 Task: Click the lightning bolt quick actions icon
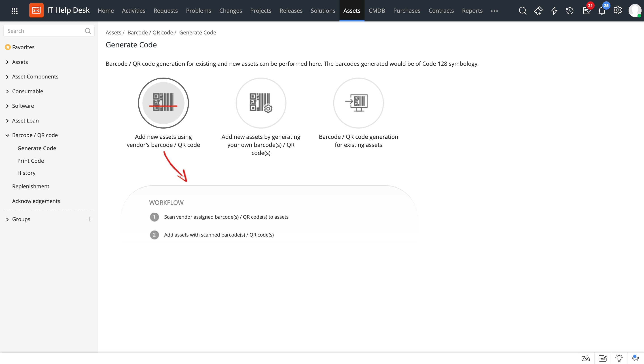tap(554, 11)
